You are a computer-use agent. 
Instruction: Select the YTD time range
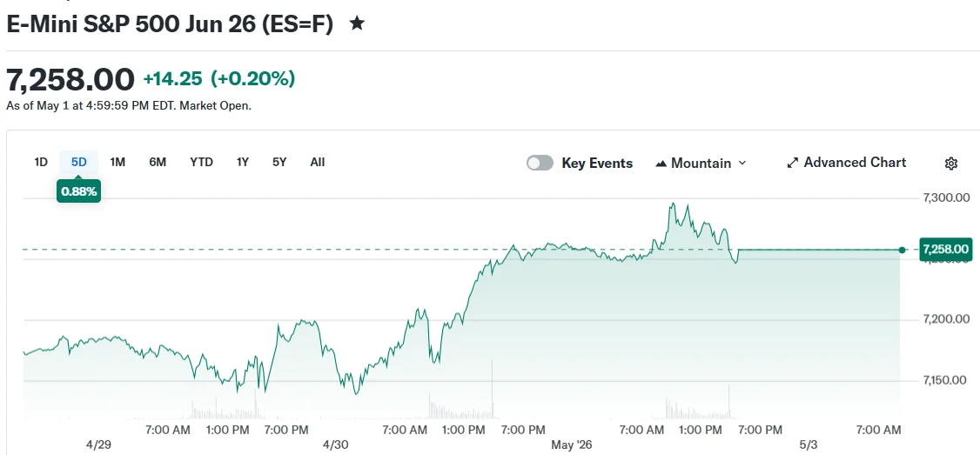tap(201, 163)
